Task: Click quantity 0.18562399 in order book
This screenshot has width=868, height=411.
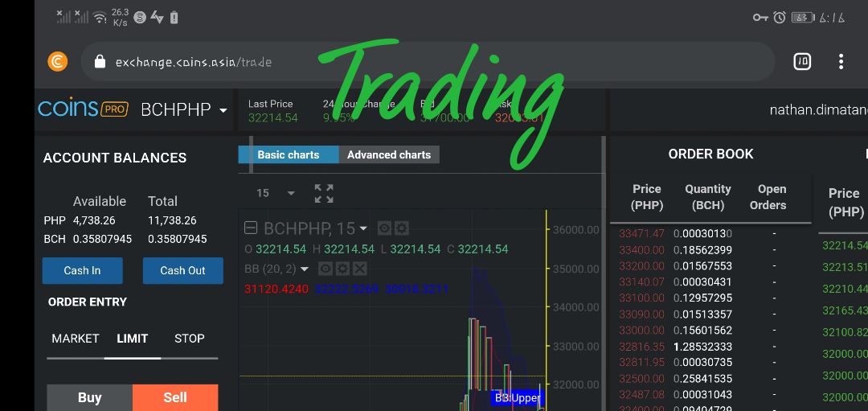Action: click(703, 250)
